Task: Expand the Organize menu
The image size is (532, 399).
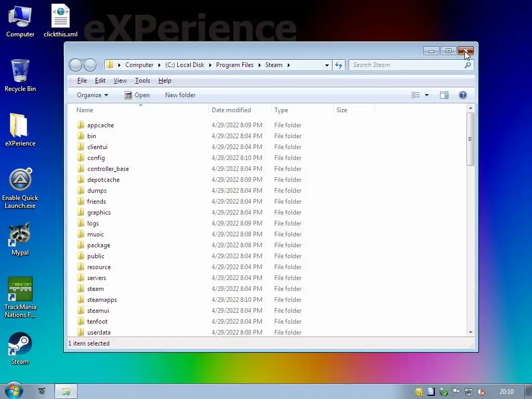Action: [x=92, y=95]
